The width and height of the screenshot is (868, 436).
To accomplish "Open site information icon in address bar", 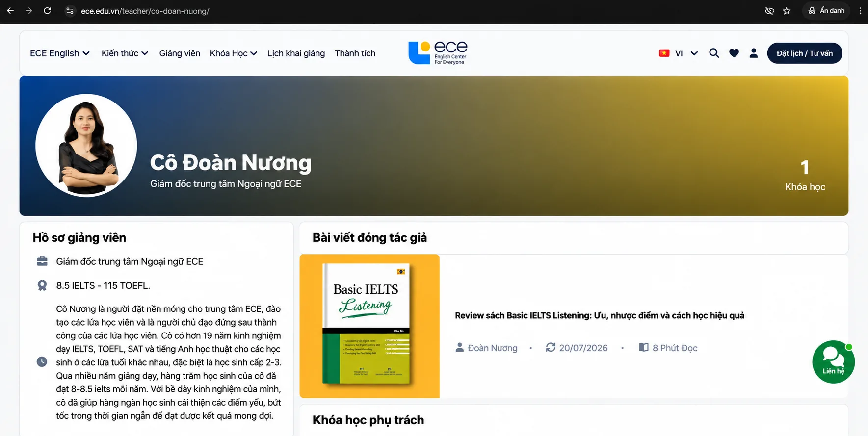I will [x=70, y=11].
